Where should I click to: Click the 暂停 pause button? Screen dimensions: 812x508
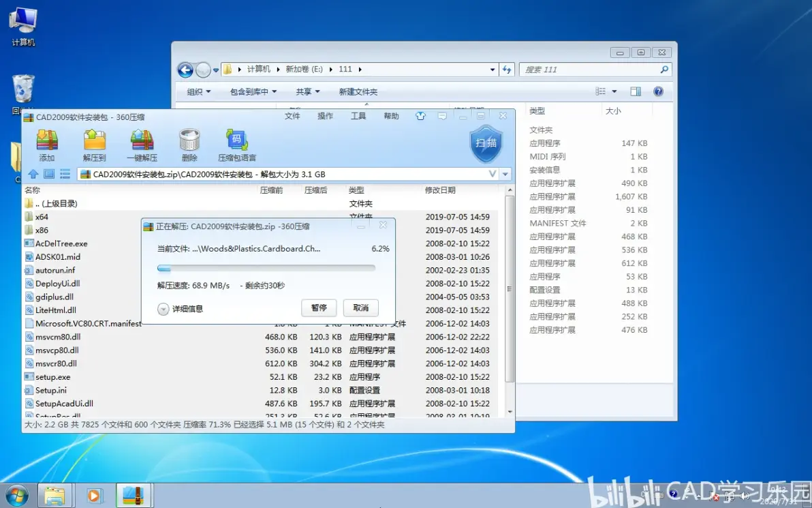click(x=319, y=308)
